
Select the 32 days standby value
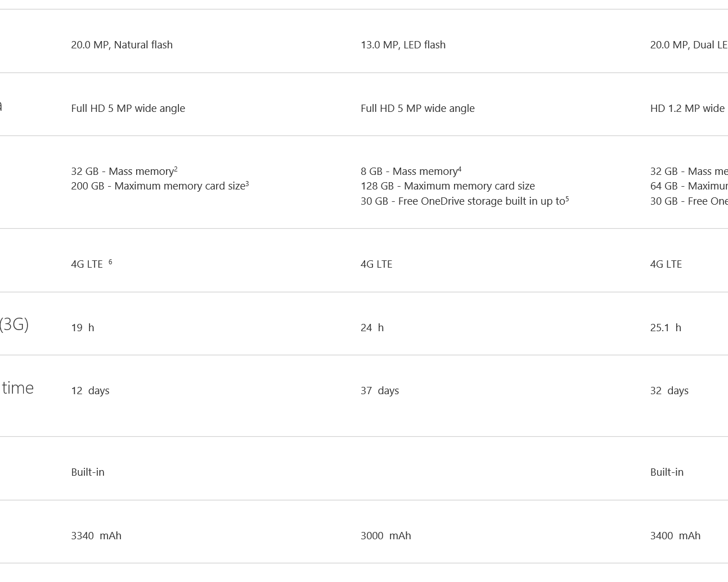tap(669, 391)
